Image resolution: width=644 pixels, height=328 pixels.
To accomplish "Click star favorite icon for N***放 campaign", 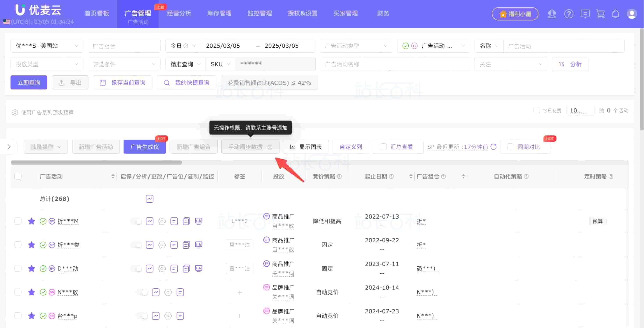I will point(32,292).
